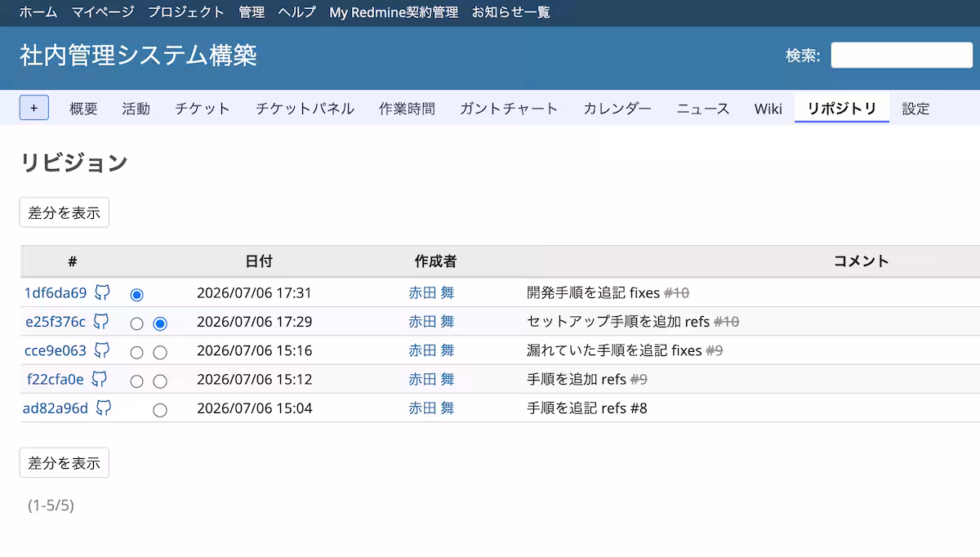Go to マイページ

click(x=103, y=12)
